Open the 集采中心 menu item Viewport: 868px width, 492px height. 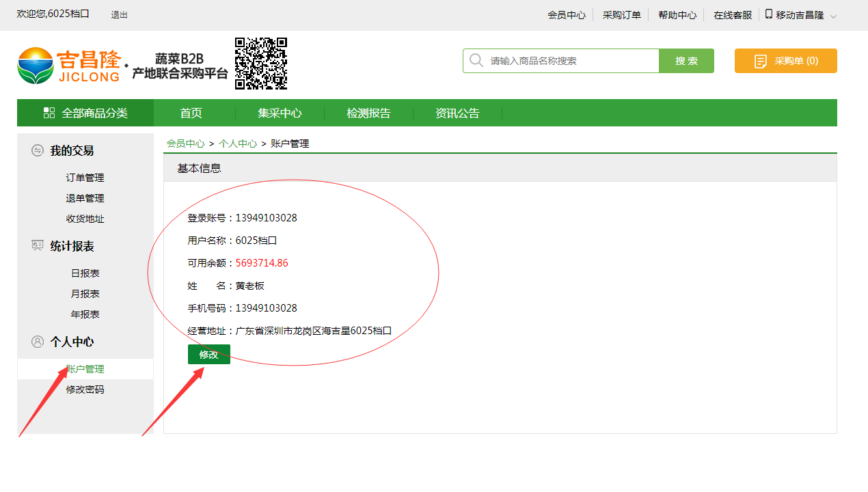coord(280,113)
